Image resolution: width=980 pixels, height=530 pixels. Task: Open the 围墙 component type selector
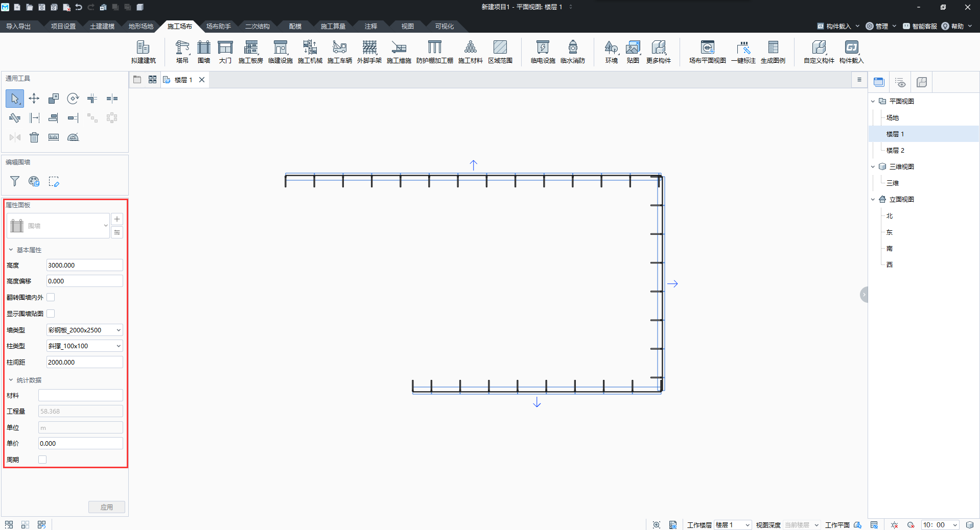[58, 225]
